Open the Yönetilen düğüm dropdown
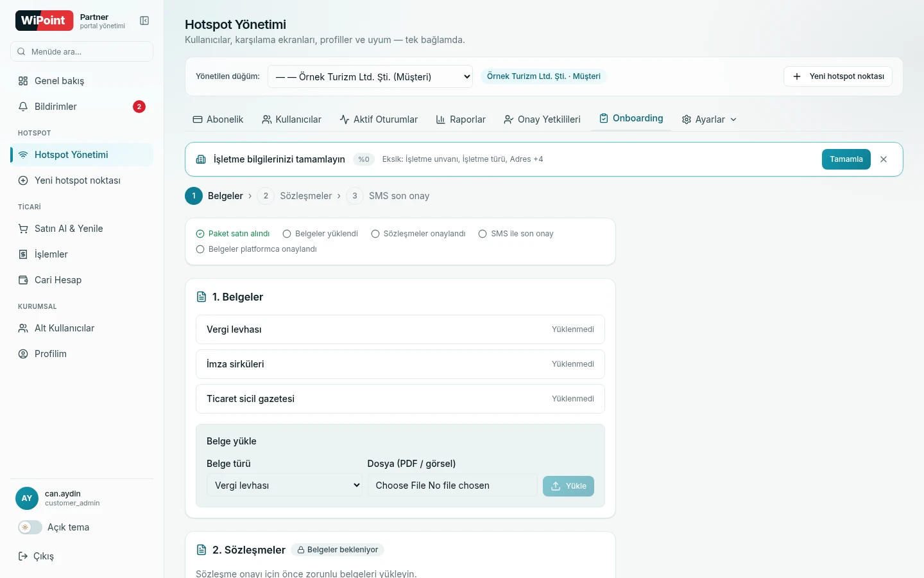The height and width of the screenshot is (578, 924). (x=370, y=76)
